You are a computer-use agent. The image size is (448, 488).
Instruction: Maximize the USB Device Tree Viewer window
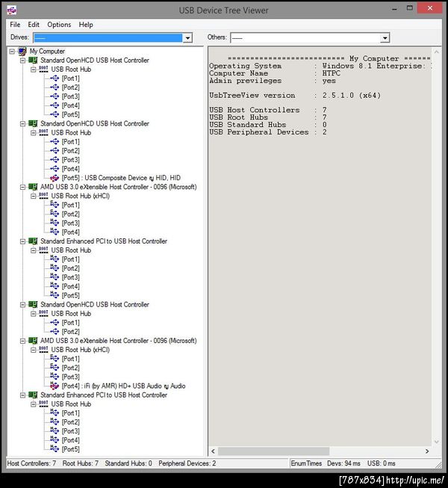point(410,8)
